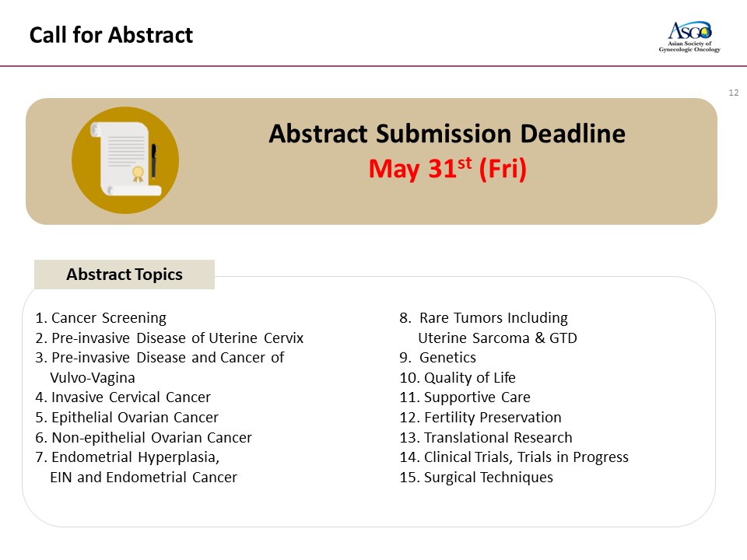
Task: Click the red May 31st (Fri) date
Action: (x=447, y=169)
